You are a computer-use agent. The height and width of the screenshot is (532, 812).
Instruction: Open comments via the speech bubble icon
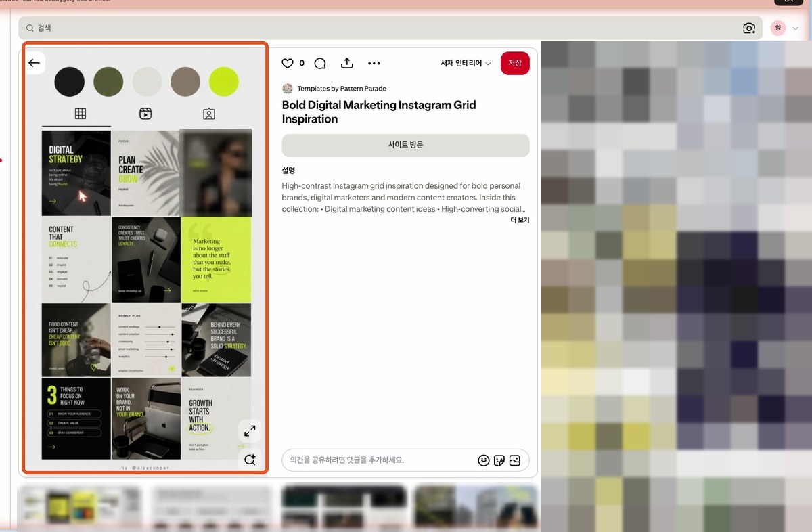(321, 63)
